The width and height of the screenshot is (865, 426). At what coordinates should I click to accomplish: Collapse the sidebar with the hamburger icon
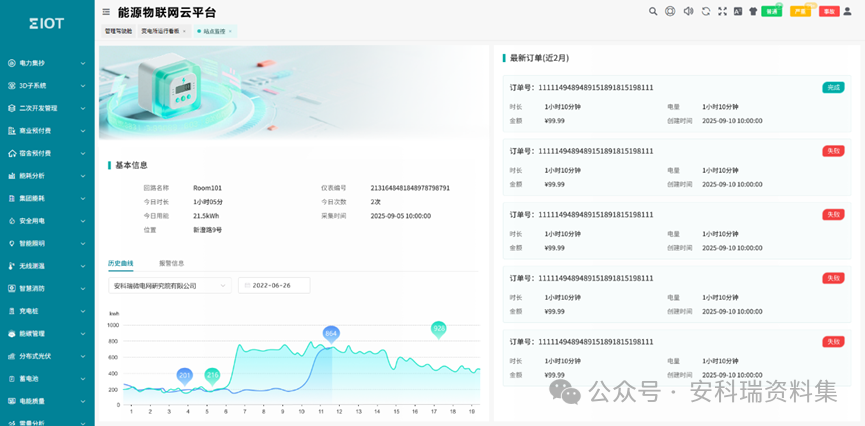tap(106, 12)
